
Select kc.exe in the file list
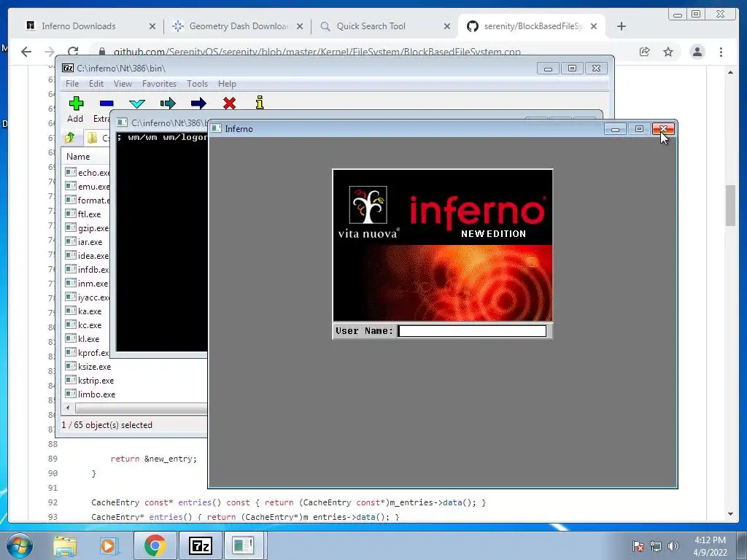[83, 324]
